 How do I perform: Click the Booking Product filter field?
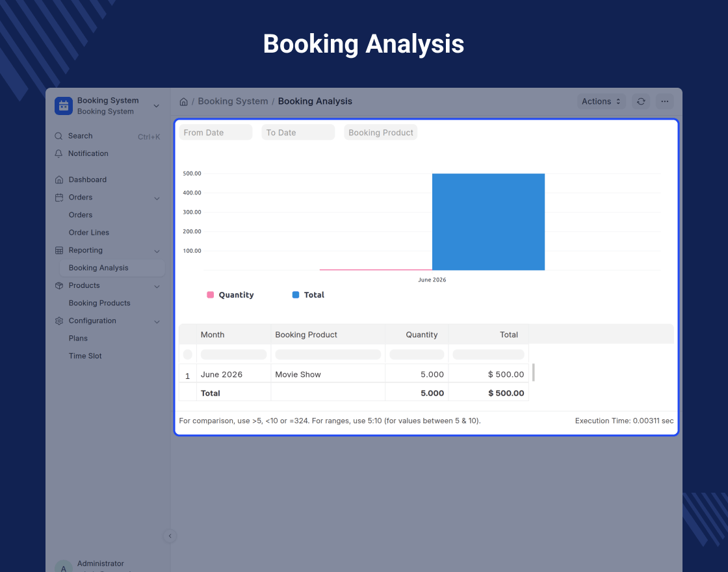coord(381,133)
